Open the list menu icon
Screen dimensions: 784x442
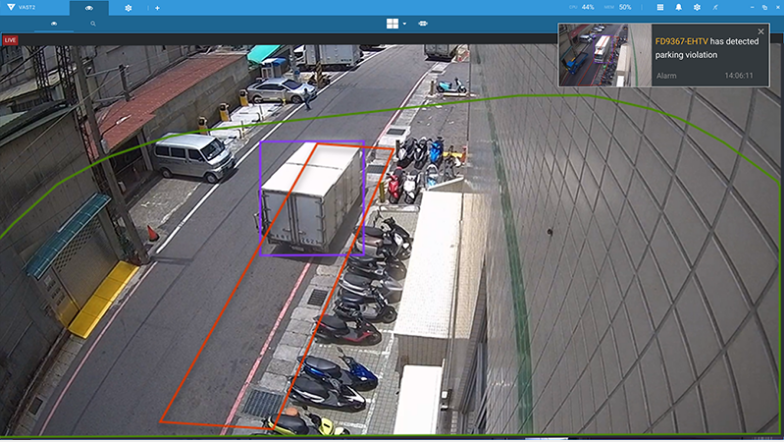[660, 7]
